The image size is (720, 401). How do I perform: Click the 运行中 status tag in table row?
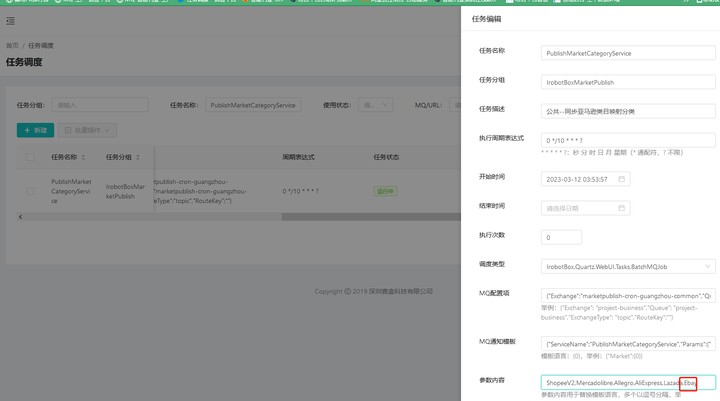[x=385, y=191]
